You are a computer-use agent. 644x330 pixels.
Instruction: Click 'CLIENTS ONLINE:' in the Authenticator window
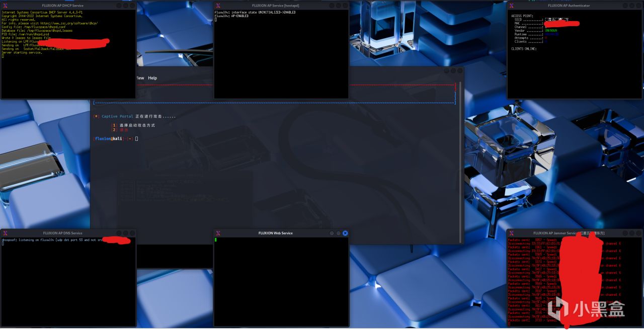[524, 49]
